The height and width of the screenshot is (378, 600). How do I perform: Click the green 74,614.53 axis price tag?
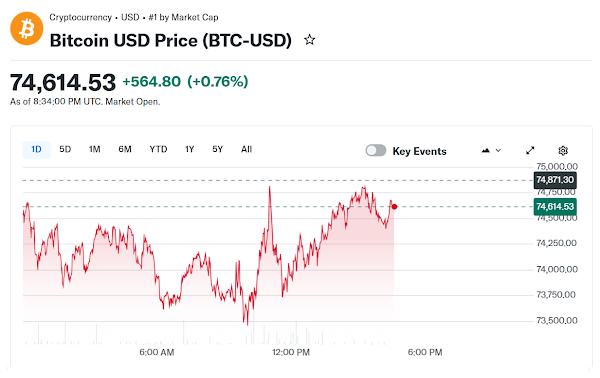[555, 207]
